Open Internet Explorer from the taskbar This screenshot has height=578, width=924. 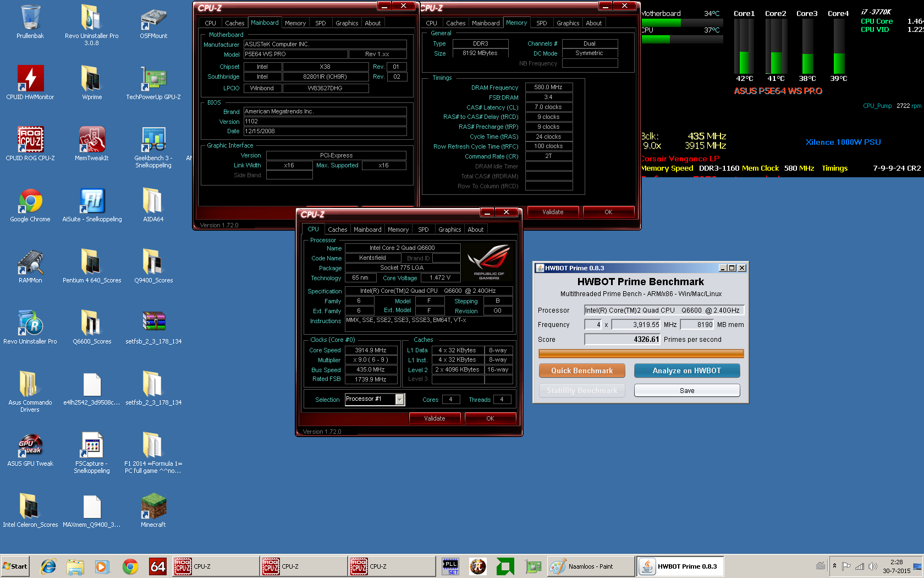tap(48, 566)
